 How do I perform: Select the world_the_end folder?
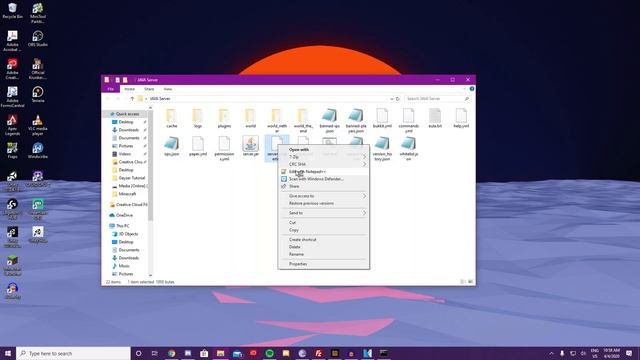[303, 120]
